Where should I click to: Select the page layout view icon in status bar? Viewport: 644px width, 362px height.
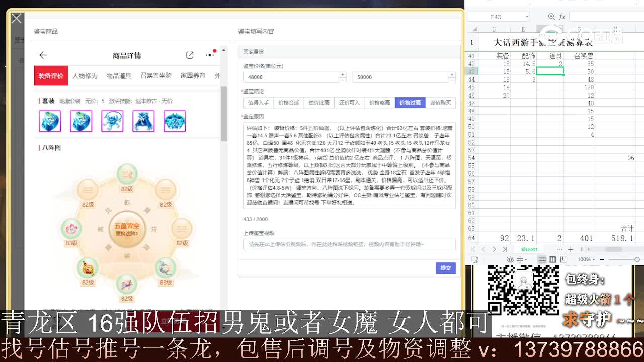pos(553,258)
